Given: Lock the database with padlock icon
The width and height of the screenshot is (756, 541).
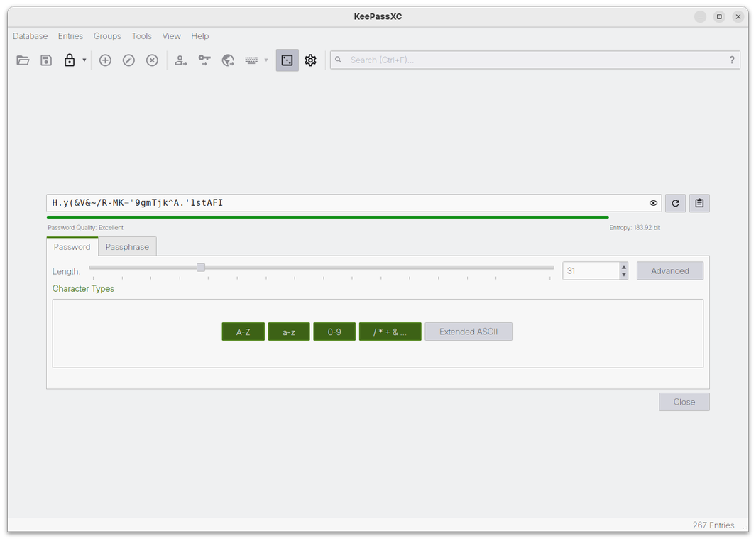Looking at the screenshot, I should [70, 60].
